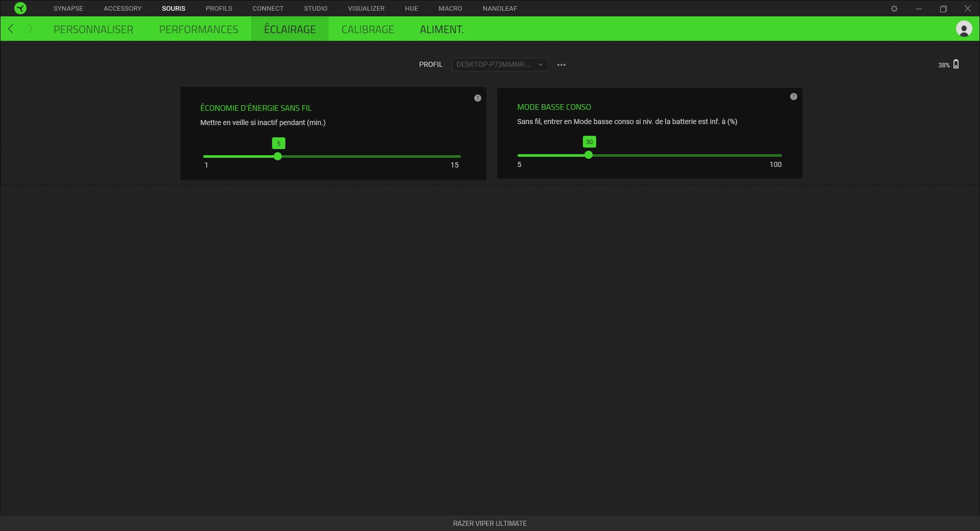980x531 pixels.
Task: Close the Razer Synapse window
Action: click(x=968, y=9)
